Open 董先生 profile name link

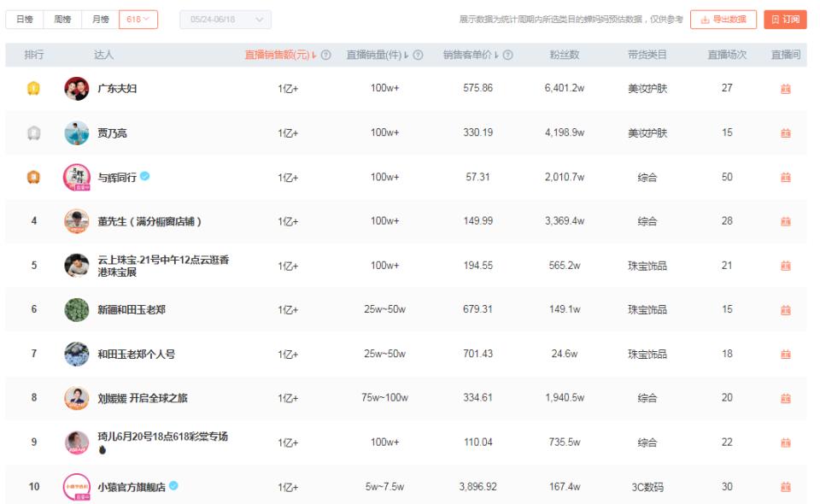(149, 221)
